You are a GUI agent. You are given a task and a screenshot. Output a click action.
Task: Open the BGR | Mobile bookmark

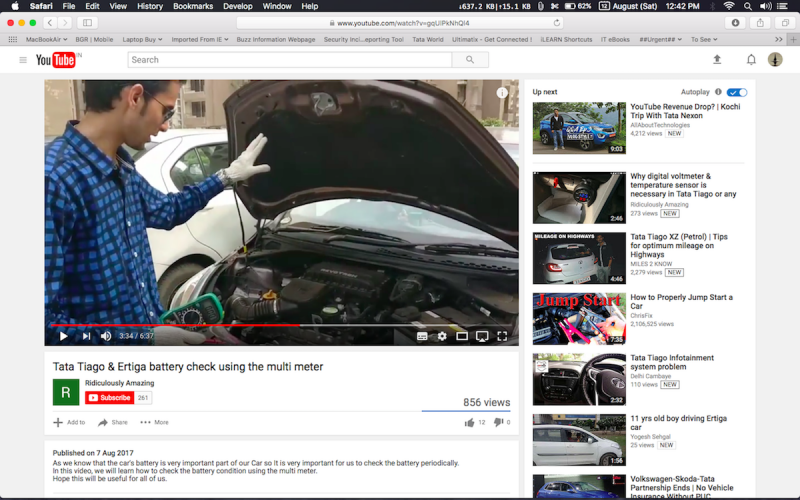pos(94,39)
